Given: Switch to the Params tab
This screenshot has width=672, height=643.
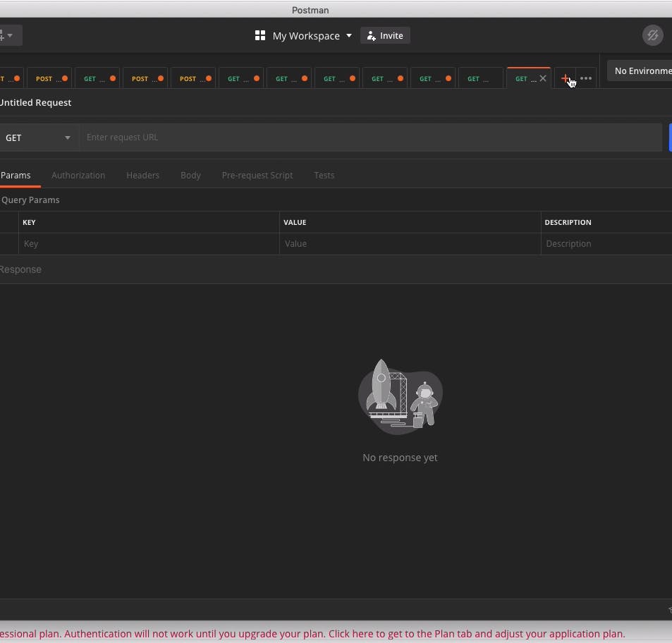Looking at the screenshot, I should 16,176.
